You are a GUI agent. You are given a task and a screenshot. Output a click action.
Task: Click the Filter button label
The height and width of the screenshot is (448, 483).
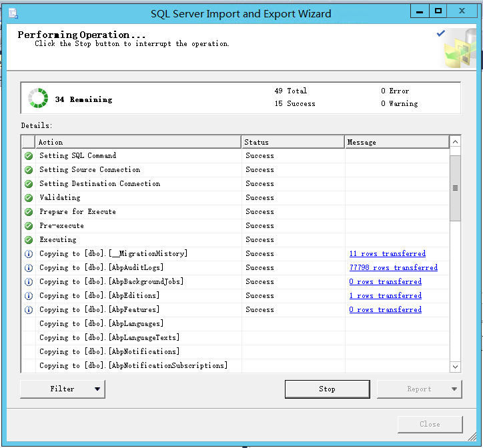62,389
